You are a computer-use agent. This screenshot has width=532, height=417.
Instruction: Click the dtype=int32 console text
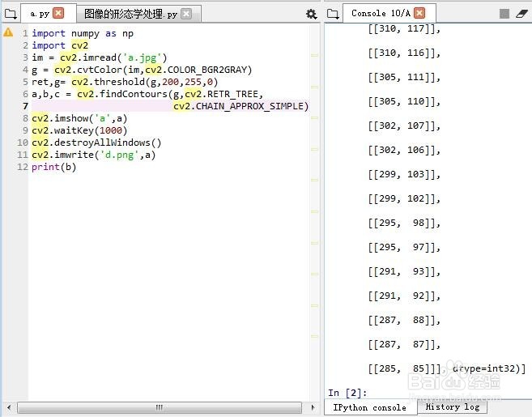tap(484, 368)
